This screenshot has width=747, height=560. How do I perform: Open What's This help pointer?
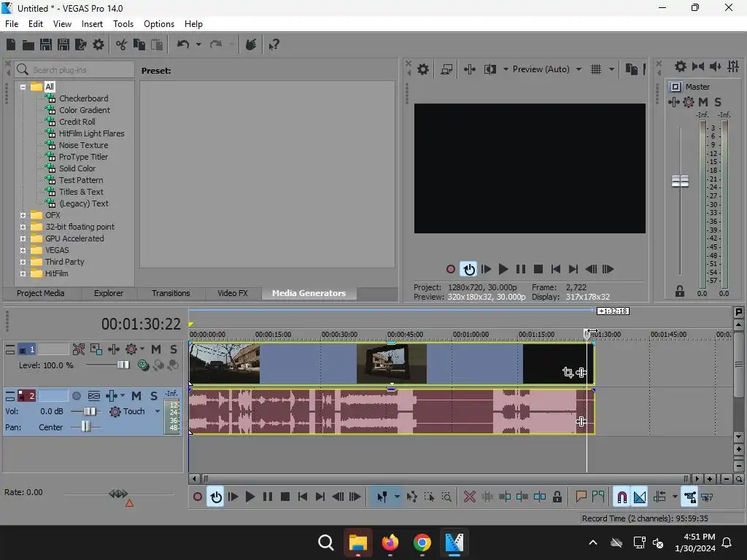(x=274, y=44)
